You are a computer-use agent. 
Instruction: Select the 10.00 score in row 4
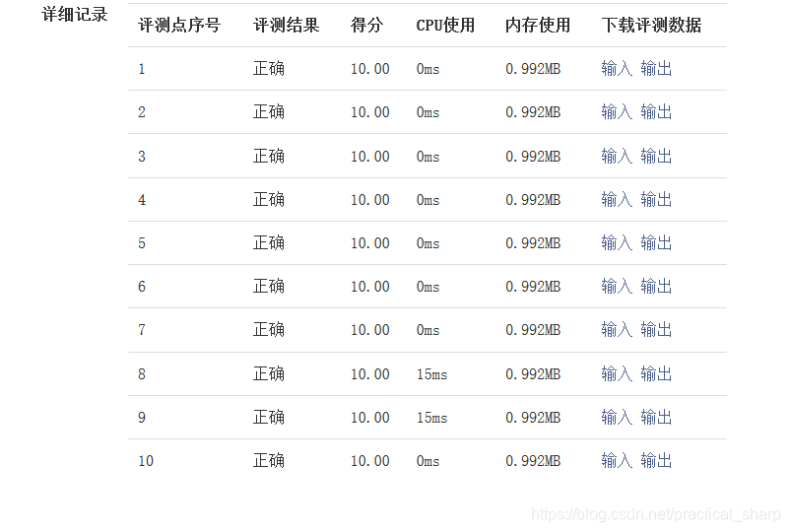tap(369, 199)
